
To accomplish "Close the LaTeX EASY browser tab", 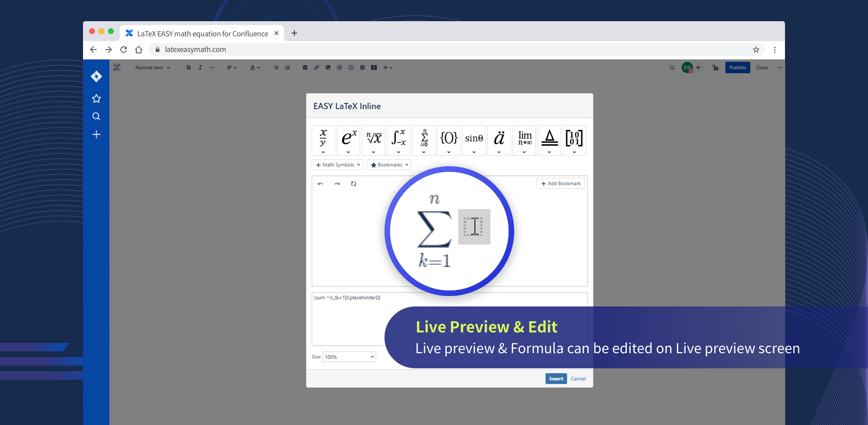I will click(x=276, y=33).
